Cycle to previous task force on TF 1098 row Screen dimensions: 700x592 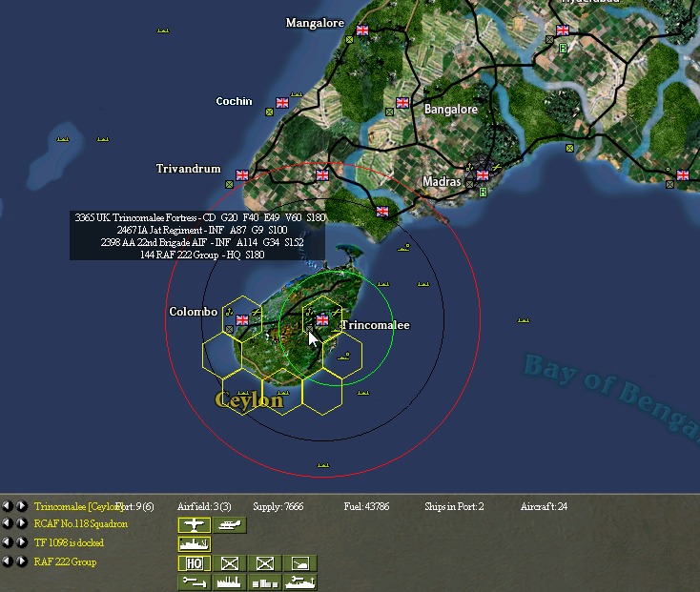(7, 542)
